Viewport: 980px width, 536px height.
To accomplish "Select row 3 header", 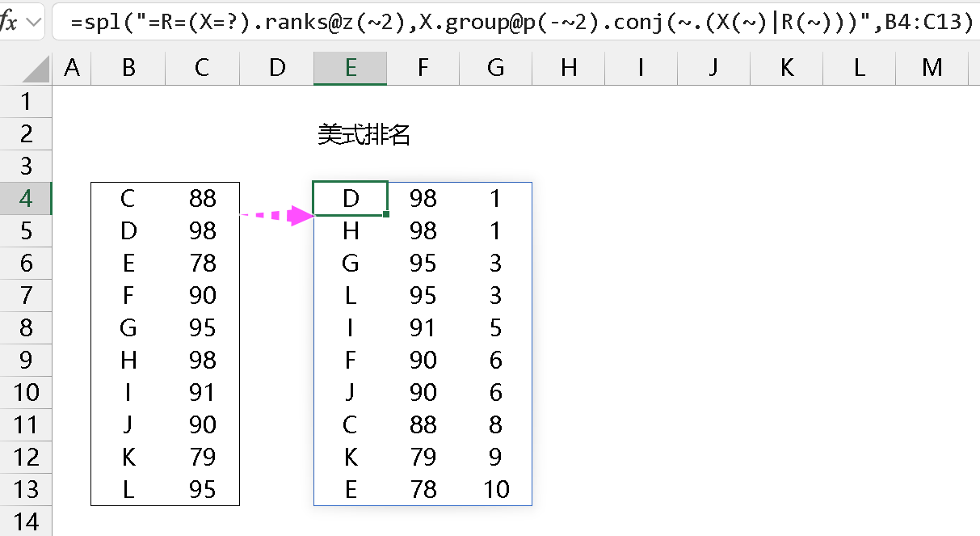I will click(26, 167).
